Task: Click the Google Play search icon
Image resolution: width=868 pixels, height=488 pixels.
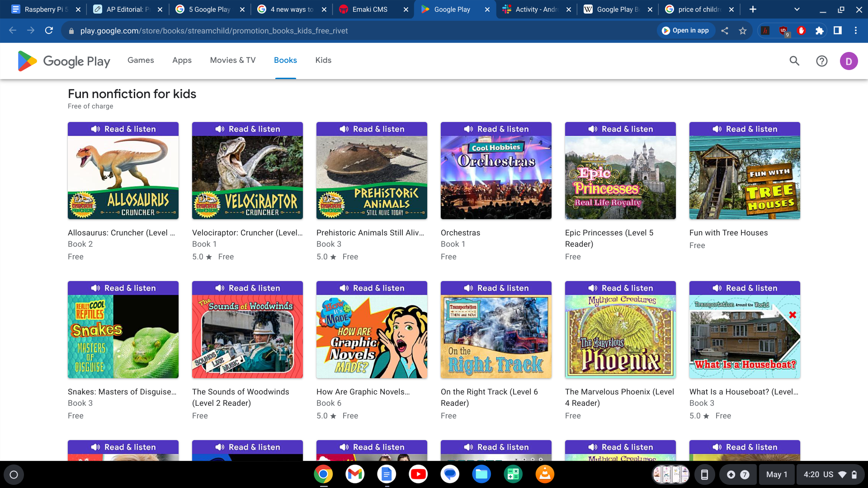Action: click(795, 61)
